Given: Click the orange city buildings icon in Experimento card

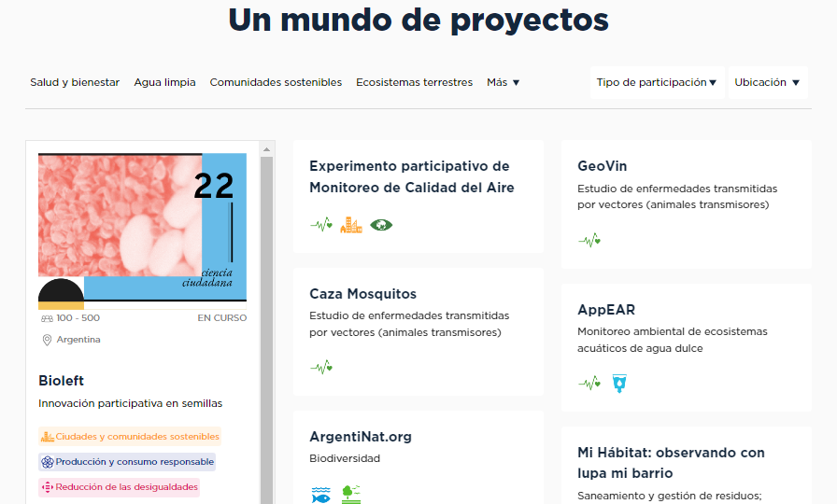Looking at the screenshot, I should coord(351,225).
